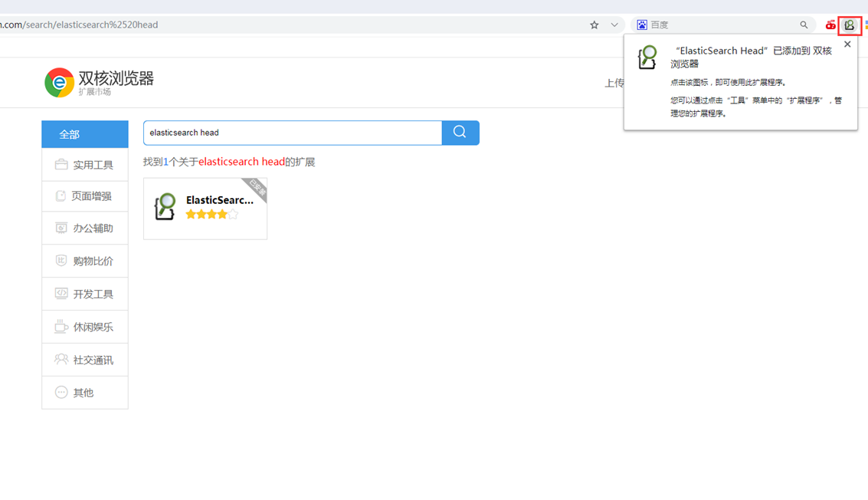Click the magnifier in Baidu search box
This screenshot has height=500, width=868.
(804, 25)
